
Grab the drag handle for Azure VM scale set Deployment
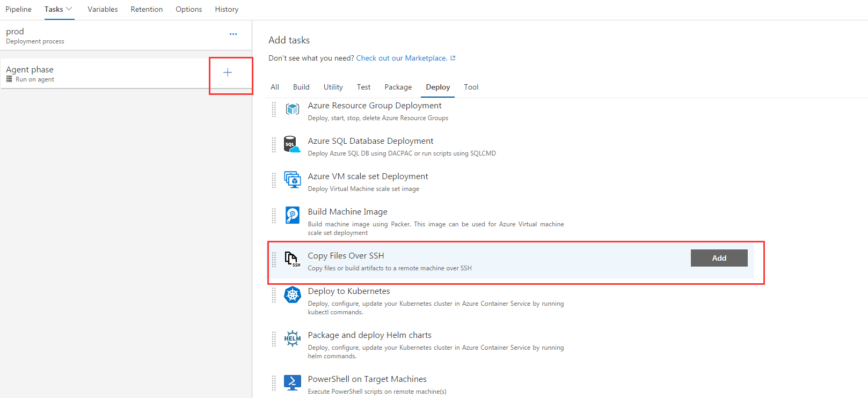[x=274, y=180]
